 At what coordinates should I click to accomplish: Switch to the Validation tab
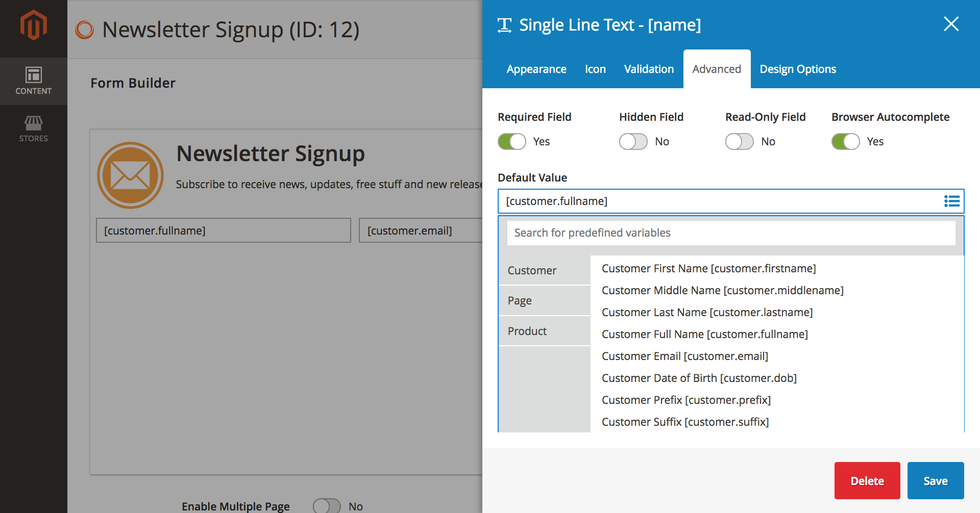[649, 69]
